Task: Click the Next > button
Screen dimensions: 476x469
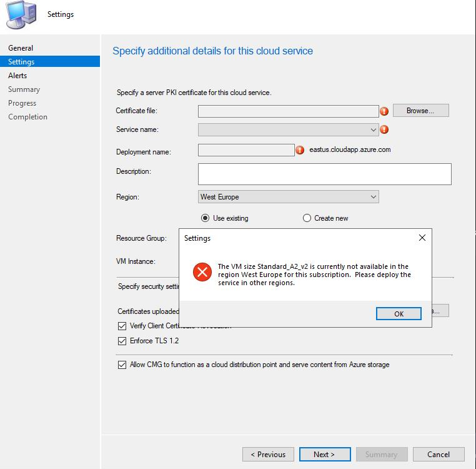Action: [x=325, y=455]
